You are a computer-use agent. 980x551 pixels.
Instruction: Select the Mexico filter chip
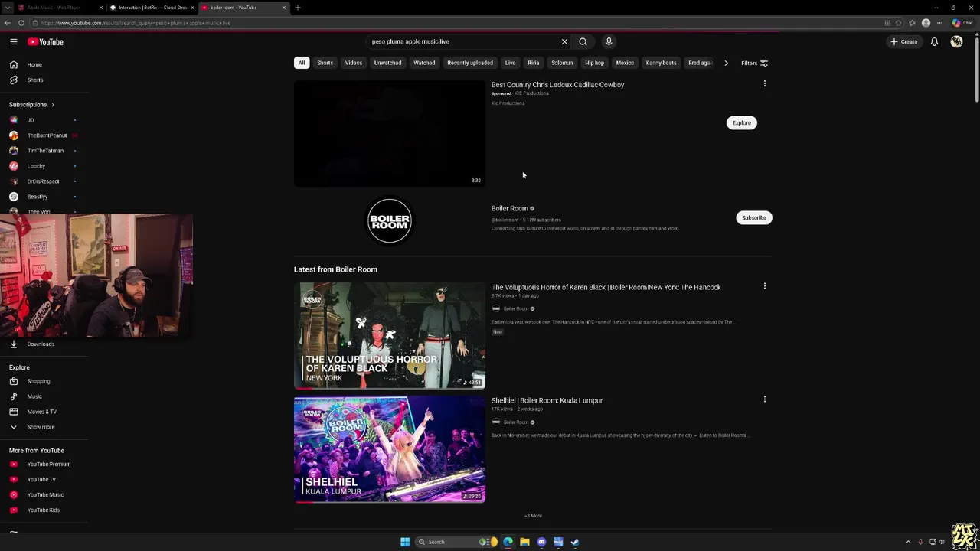pyautogui.click(x=626, y=63)
